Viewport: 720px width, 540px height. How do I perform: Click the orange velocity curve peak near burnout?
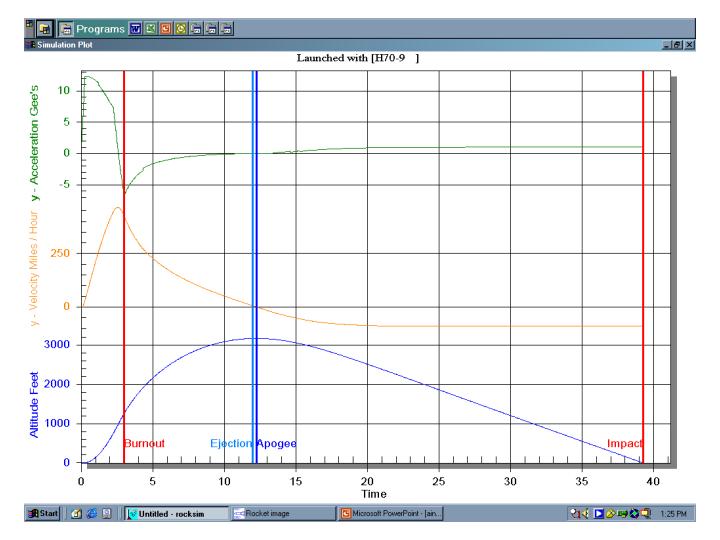[x=118, y=208]
